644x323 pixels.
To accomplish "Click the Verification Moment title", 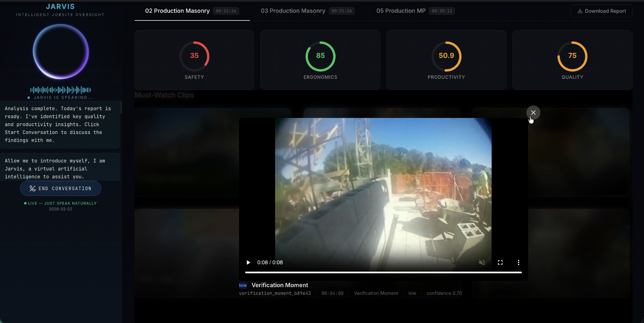I will click(280, 285).
